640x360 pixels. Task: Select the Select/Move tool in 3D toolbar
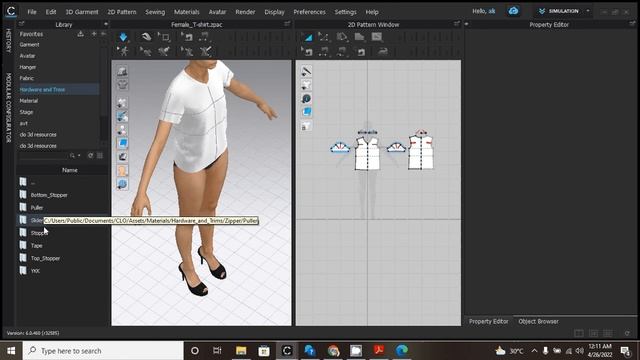tap(146, 37)
